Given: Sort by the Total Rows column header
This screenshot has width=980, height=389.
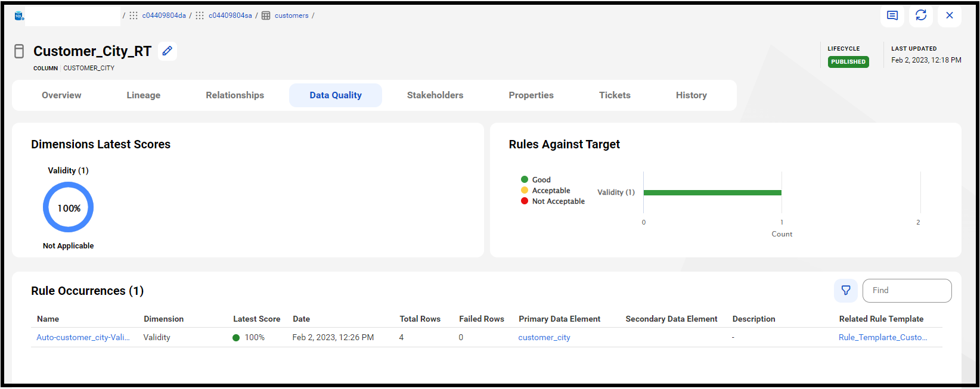Looking at the screenshot, I should (420, 319).
